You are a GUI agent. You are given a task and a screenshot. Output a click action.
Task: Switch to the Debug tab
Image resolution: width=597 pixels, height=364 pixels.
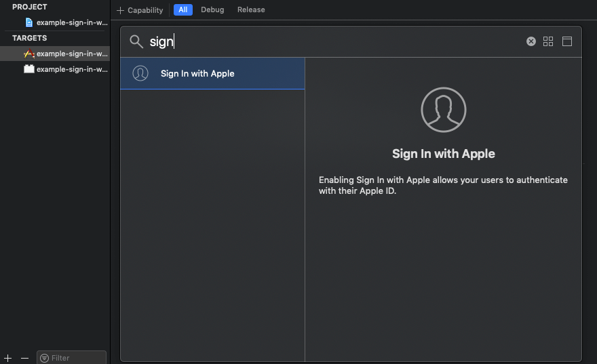(212, 10)
